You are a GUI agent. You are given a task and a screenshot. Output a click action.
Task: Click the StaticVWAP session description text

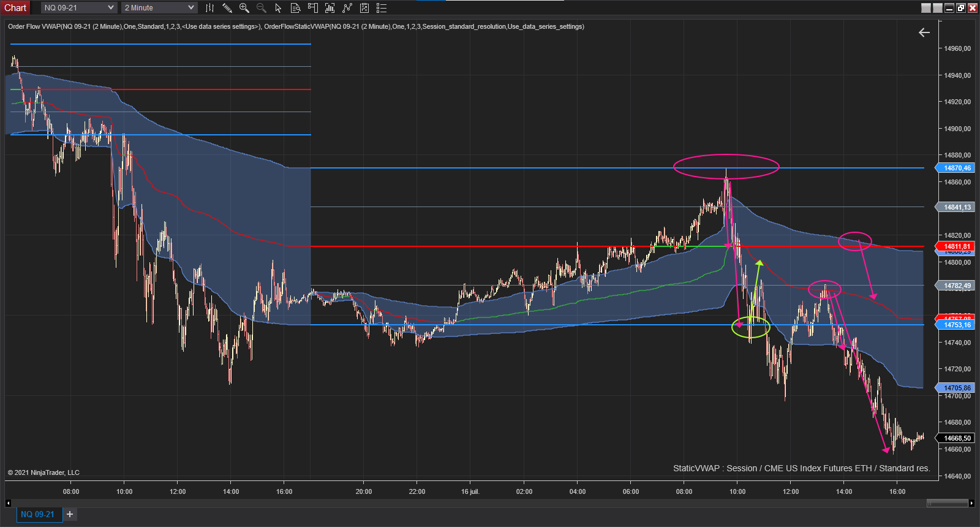click(801, 468)
